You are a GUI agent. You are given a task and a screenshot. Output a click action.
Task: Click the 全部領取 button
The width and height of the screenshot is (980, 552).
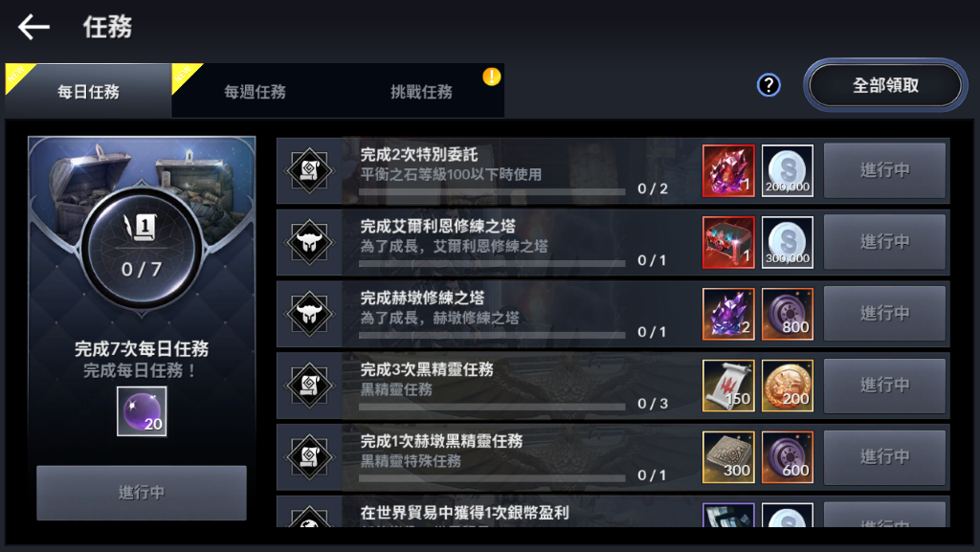point(885,85)
